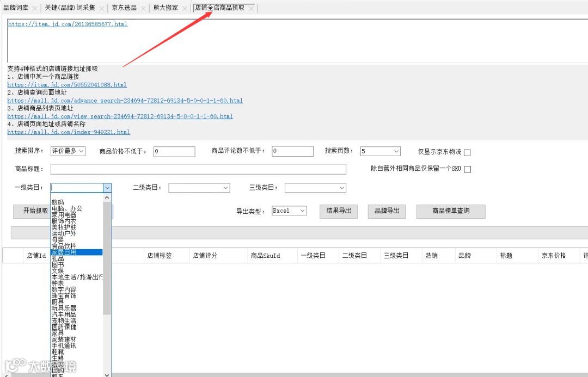Click the 商品评论数不低于 input field
The height and width of the screenshot is (377, 588).
292,151
